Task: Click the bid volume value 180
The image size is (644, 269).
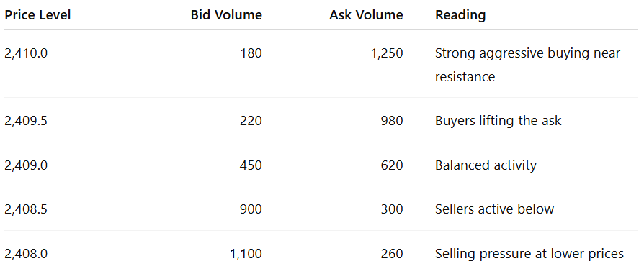Action: click(251, 53)
